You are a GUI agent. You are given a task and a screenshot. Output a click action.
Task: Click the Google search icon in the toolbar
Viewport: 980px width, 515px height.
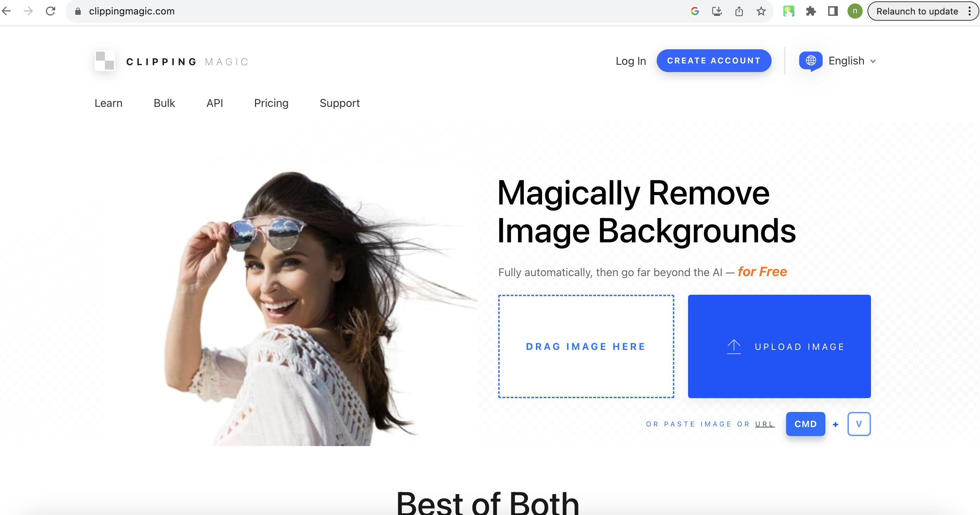[x=694, y=11]
